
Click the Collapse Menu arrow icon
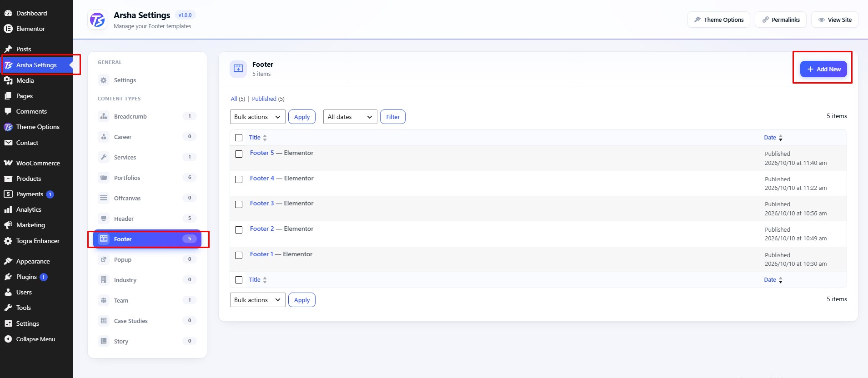tap(8, 339)
